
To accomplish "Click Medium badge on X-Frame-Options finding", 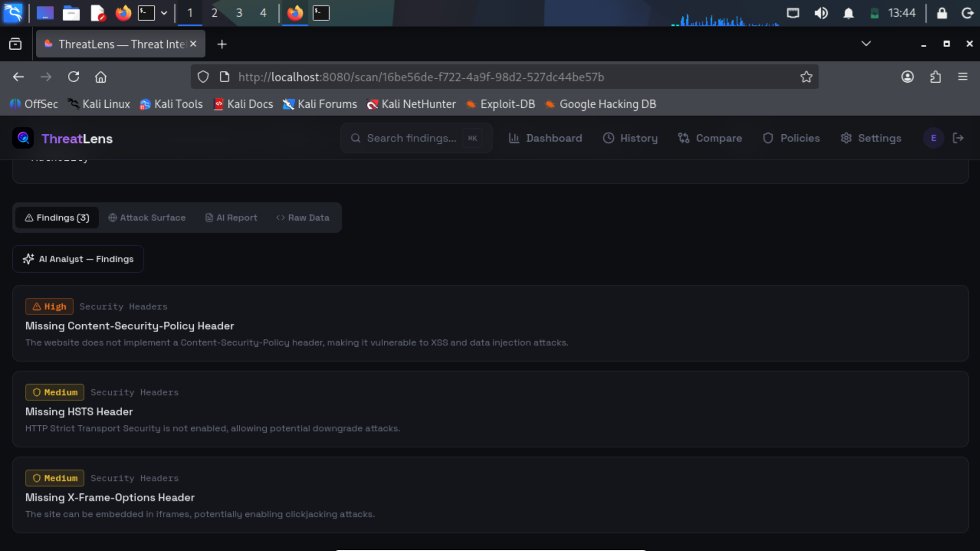I will coord(55,478).
